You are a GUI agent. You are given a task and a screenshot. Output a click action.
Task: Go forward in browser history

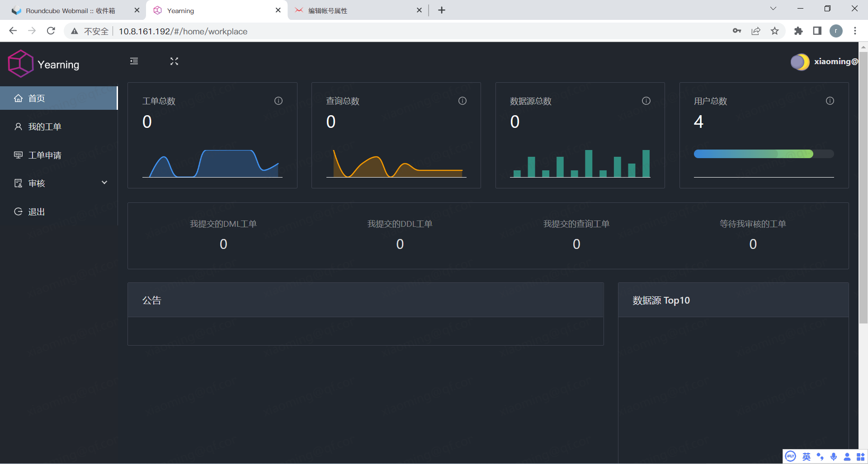[x=32, y=31]
